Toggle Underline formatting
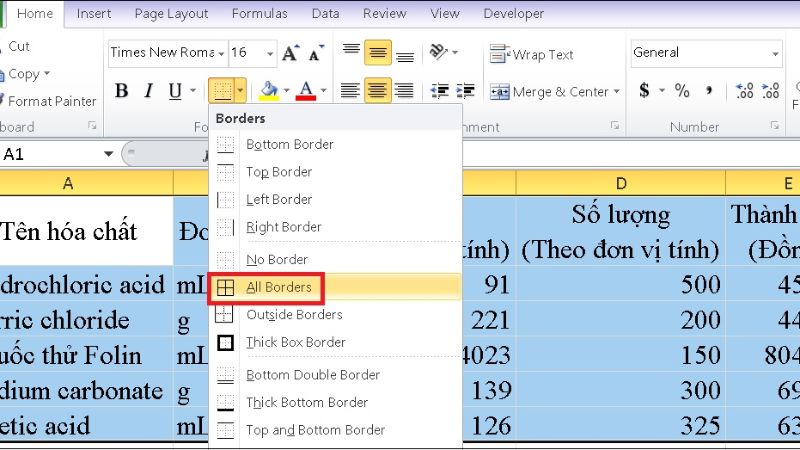 tap(175, 91)
